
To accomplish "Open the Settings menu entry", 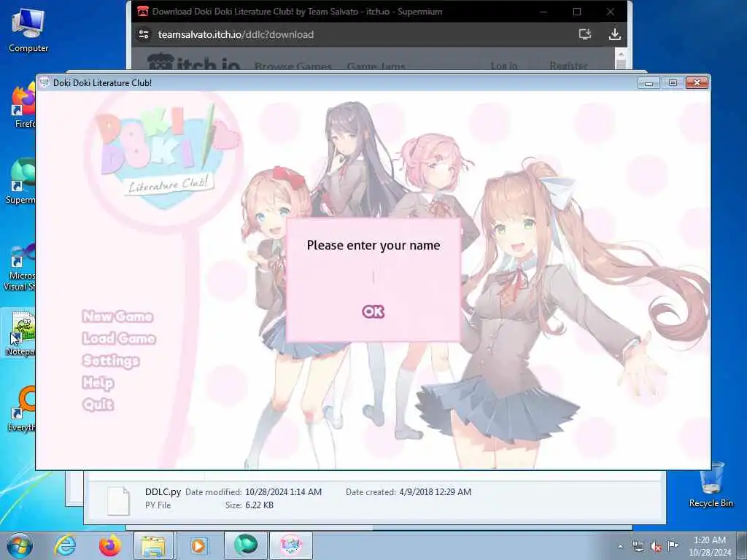I will pos(111,360).
